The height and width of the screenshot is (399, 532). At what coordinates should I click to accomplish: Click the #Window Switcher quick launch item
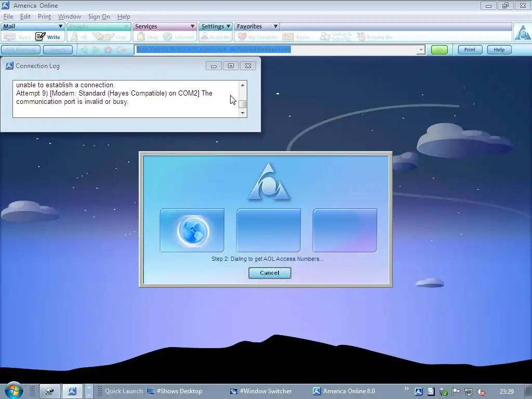click(261, 391)
